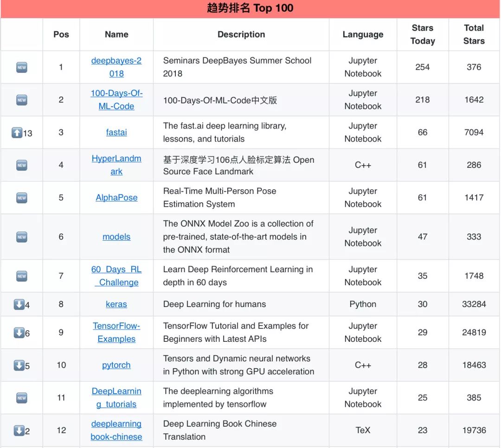The image size is (501, 448).
Task: Click the position number 7
Action: pos(61,276)
